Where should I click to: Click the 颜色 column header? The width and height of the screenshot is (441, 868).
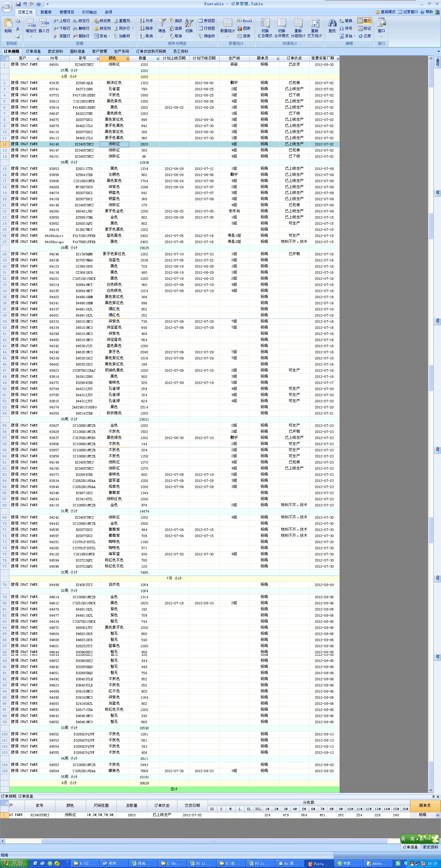click(x=114, y=58)
